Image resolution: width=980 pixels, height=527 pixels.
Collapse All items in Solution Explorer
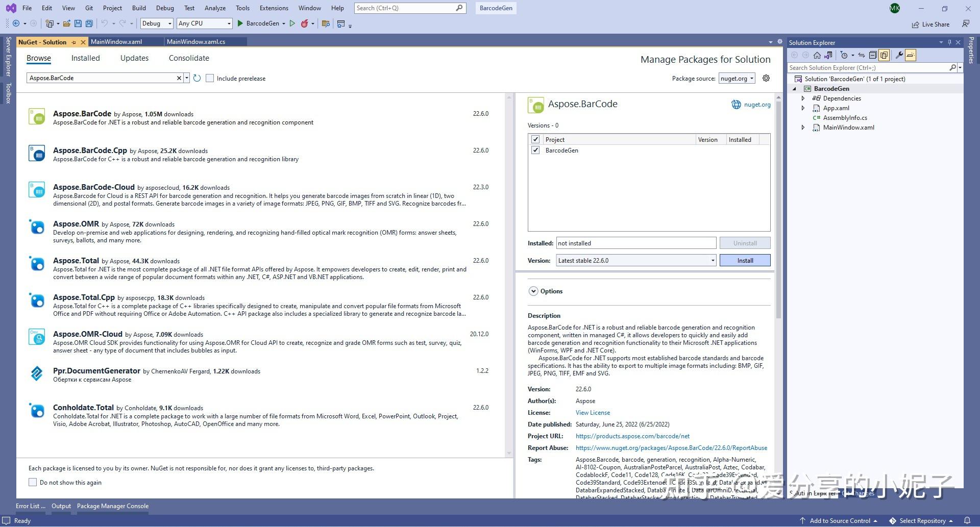tap(873, 55)
